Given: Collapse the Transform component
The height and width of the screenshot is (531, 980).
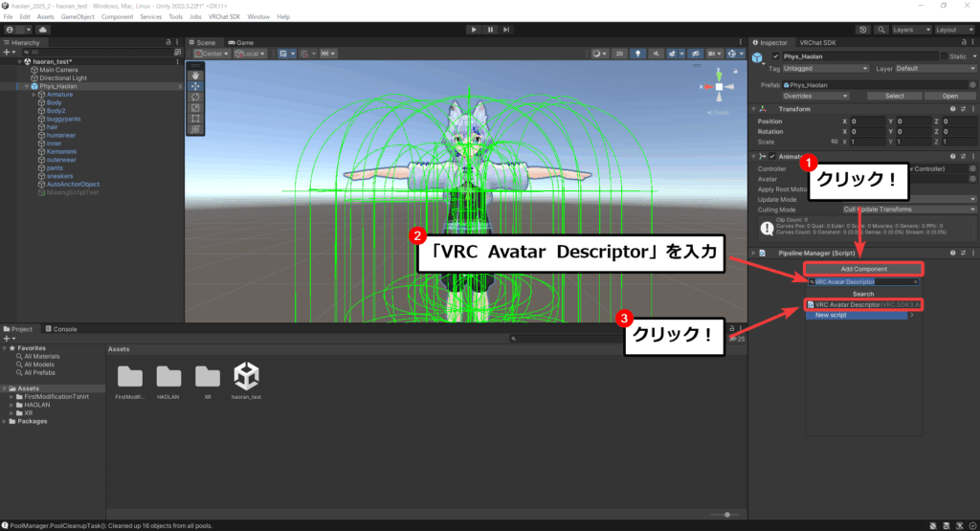Looking at the screenshot, I should coord(754,109).
